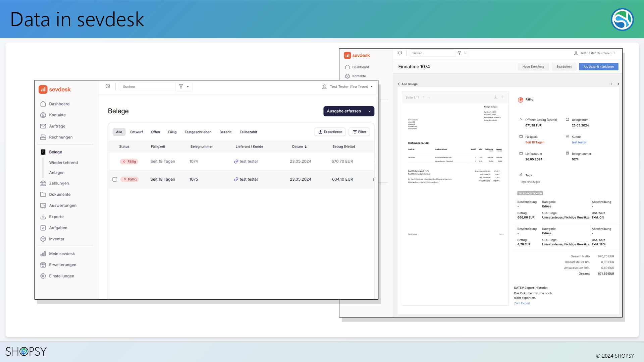
Task: Click the Filter button
Action: coord(359,132)
